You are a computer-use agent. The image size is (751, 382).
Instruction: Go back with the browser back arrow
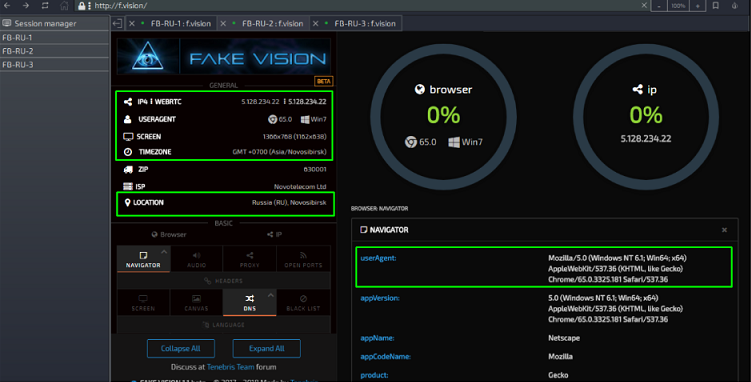pyautogui.click(x=7, y=5)
